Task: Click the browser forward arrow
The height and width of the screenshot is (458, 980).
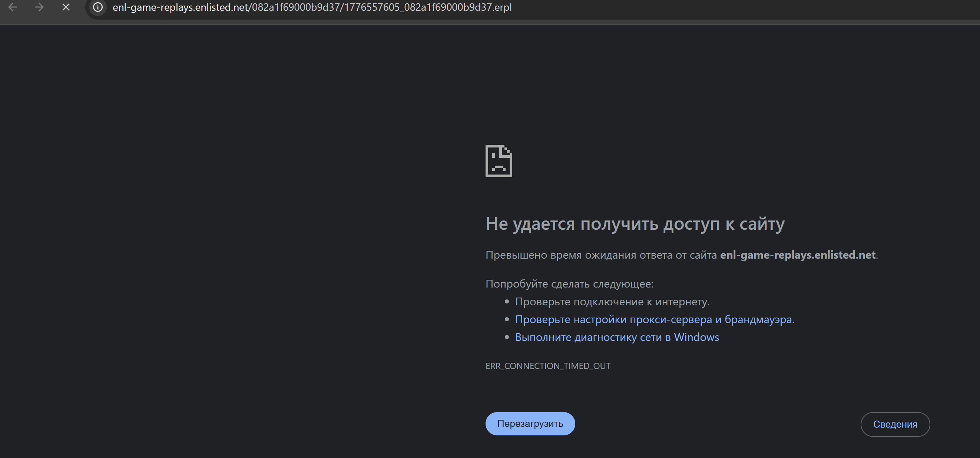Action: point(39,7)
